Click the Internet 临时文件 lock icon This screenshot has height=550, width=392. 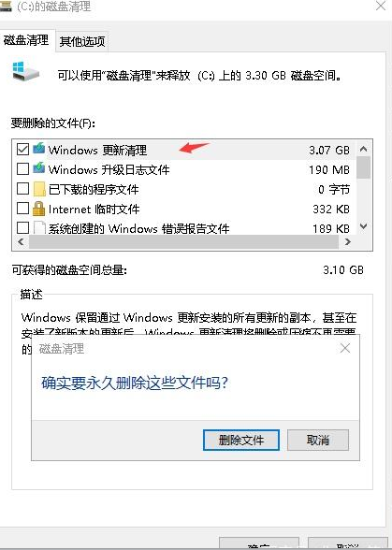(x=39, y=209)
